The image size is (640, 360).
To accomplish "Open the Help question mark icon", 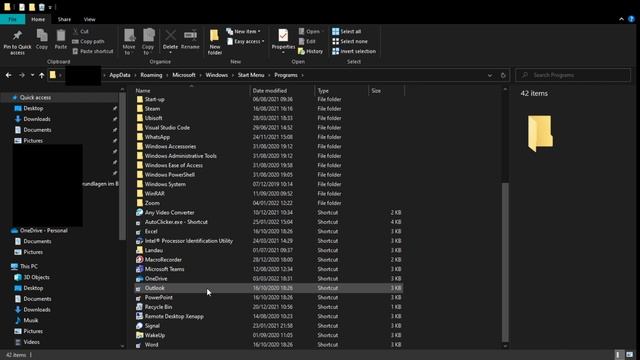I will point(631,19).
